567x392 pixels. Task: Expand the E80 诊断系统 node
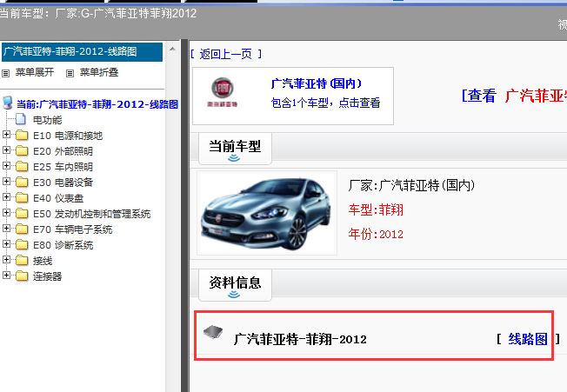click(x=6, y=244)
